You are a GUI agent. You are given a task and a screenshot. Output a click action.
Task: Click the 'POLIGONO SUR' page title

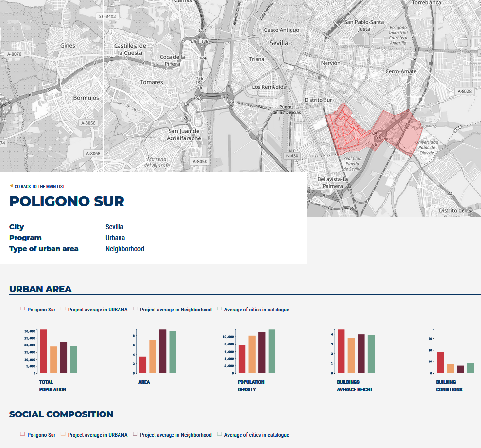coord(67,201)
